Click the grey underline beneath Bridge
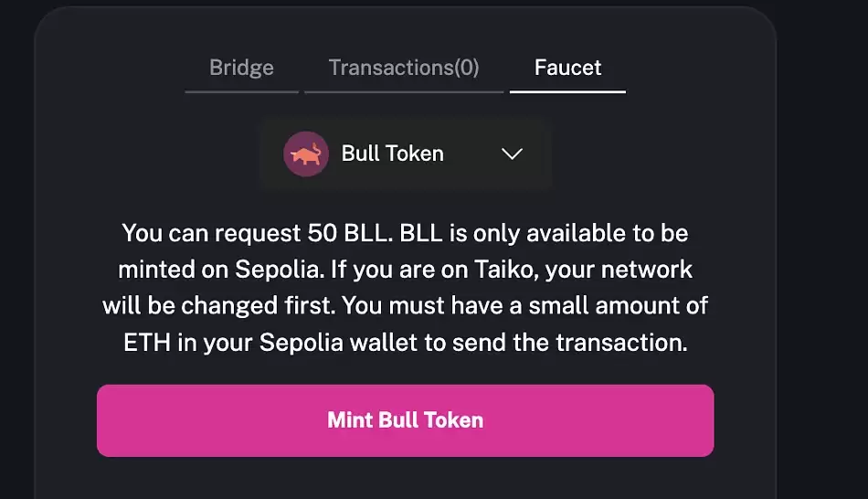 click(x=241, y=91)
